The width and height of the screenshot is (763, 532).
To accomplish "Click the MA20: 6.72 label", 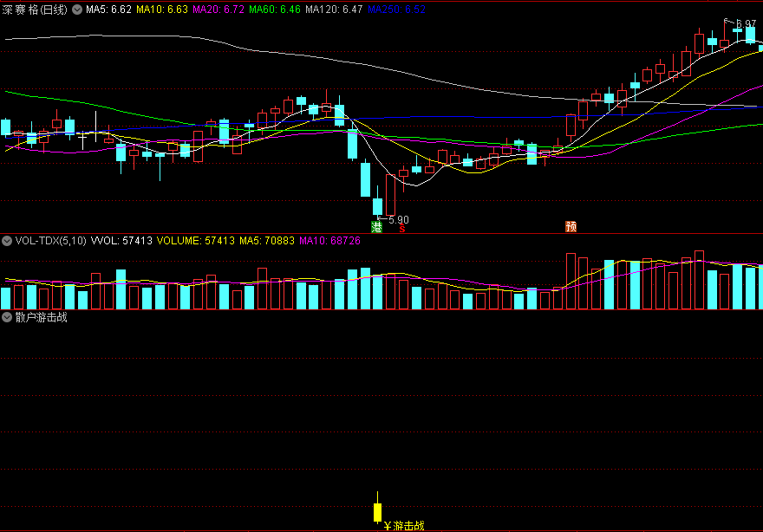I will point(218,10).
